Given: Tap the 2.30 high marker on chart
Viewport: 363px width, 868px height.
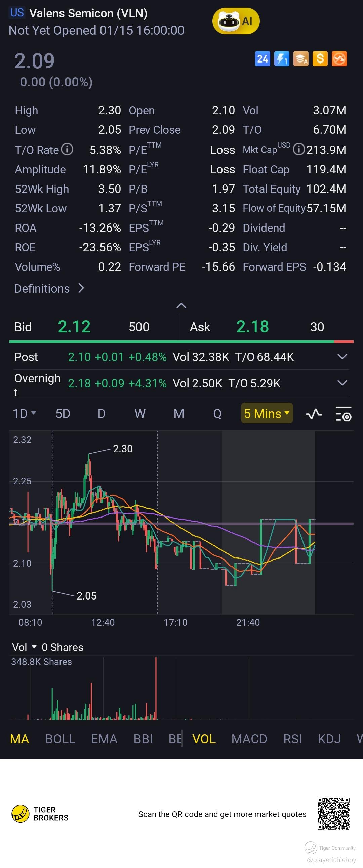Looking at the screenshot, I should (x=123, y=449).
